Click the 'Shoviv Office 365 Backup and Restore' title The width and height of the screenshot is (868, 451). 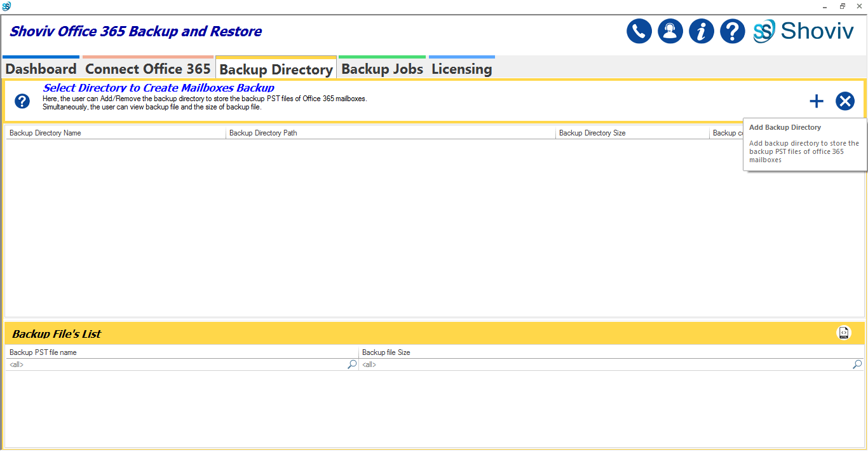point(135,31)
